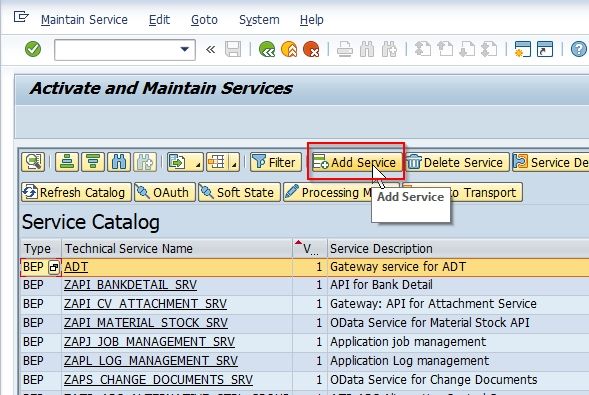The width and height of the screenshot is (589, 395).
Task: Expand the Export dropdown arrow
Action: (x=198, y=164)
